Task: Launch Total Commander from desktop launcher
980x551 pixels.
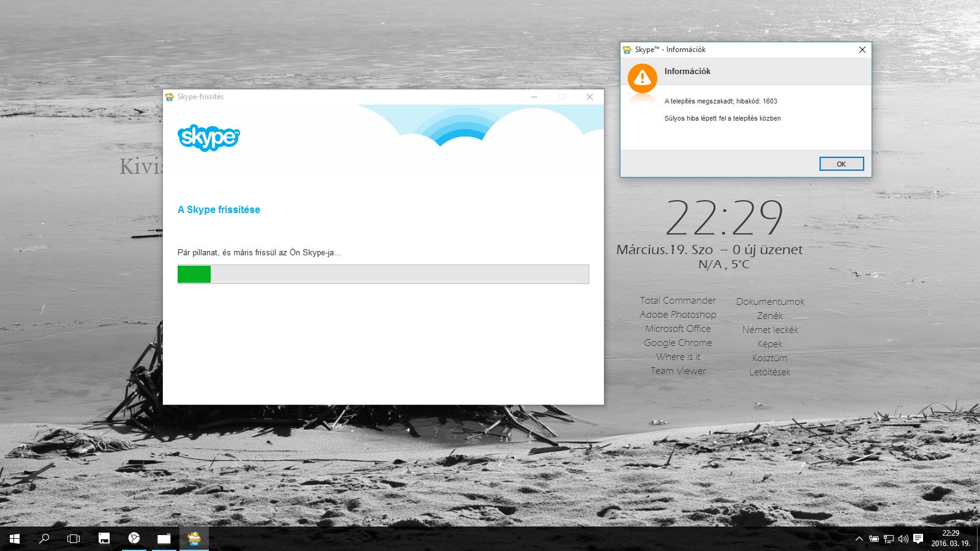Action: [x=678, y=301]
